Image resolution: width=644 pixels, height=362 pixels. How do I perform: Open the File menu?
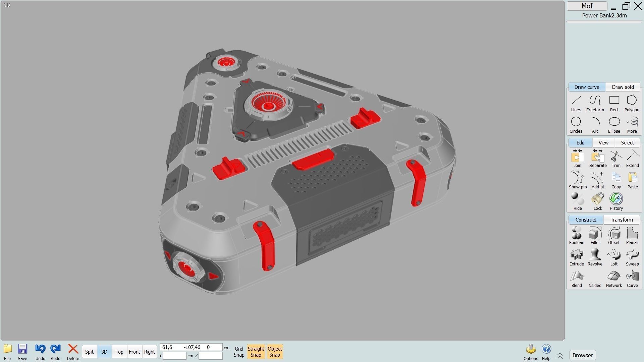click(7, 352)
